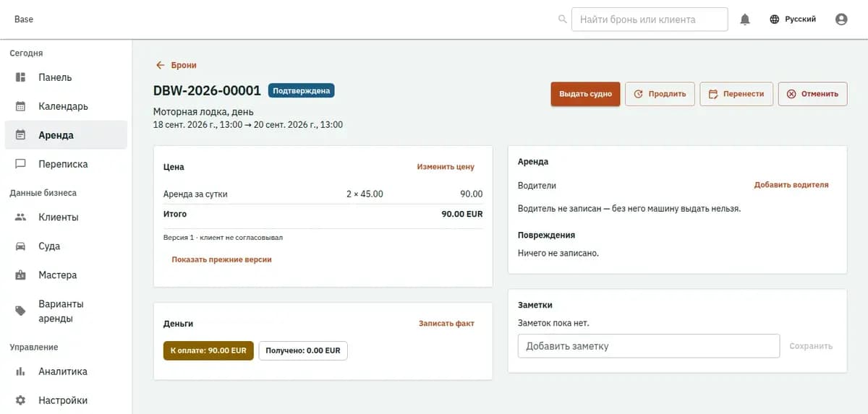Click the Календарь calendar icon

point(21,106)
